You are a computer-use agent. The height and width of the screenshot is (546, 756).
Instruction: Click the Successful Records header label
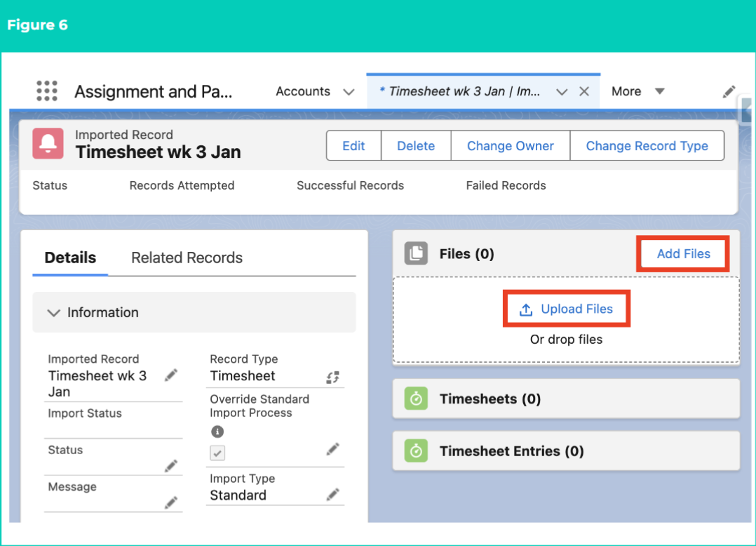coord(350,186)
